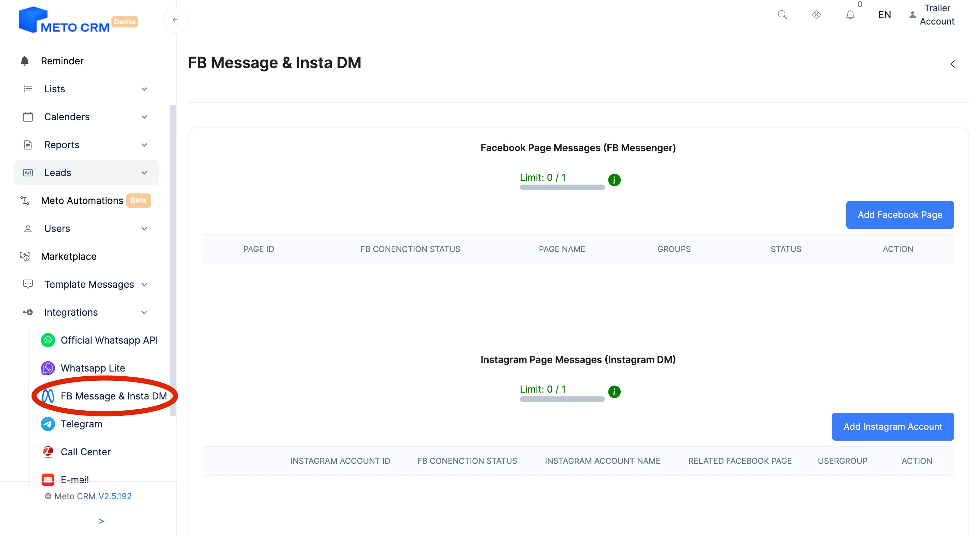980x536 pixels.
Task: Click the FB CONENCTION STATUS header in Facebook table
Action: pyautogui.click(x=410, y=249)
